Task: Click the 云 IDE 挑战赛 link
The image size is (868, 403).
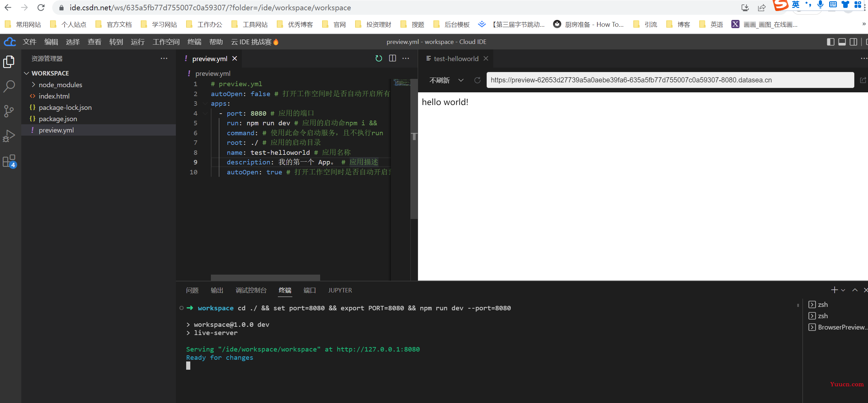Action: 255,42
